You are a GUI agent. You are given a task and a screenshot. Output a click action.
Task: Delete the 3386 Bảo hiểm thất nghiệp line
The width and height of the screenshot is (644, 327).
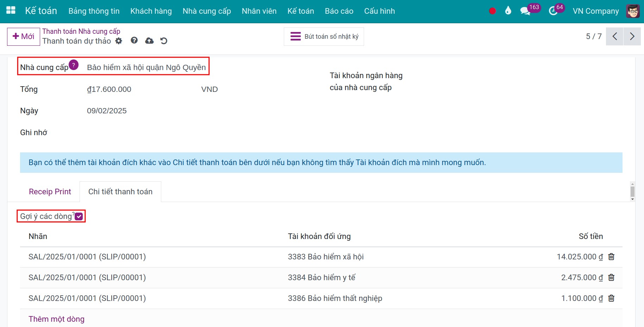tap(611, 298)
